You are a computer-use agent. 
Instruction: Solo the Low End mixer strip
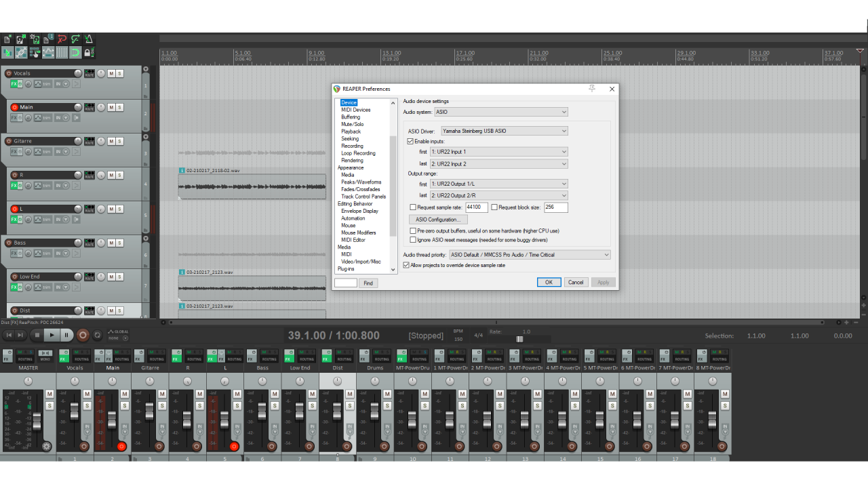click(313, 405)
